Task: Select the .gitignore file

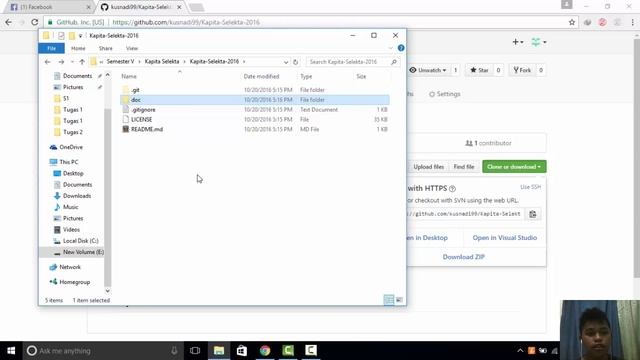Action: [143, 109]
